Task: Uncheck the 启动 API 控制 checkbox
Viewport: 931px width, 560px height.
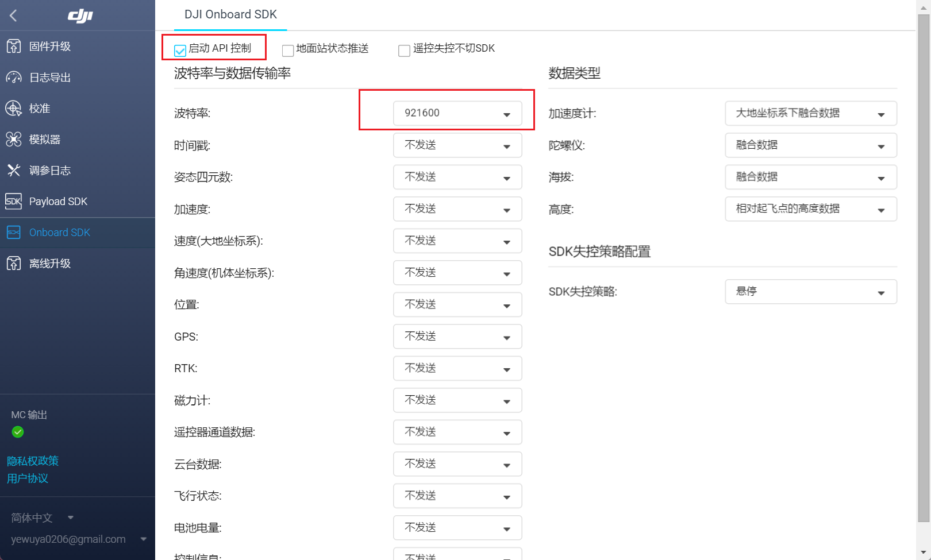Action: pos(180,50)
